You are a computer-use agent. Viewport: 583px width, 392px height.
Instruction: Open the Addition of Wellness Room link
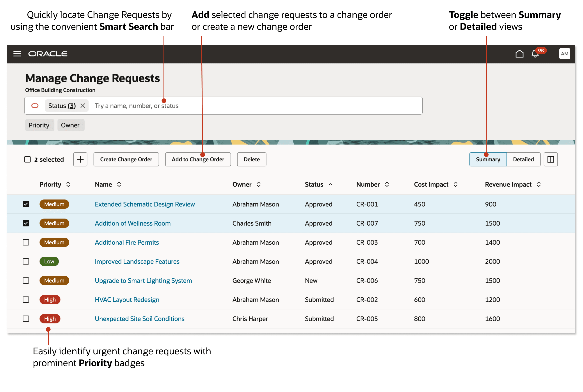(133, 223)
